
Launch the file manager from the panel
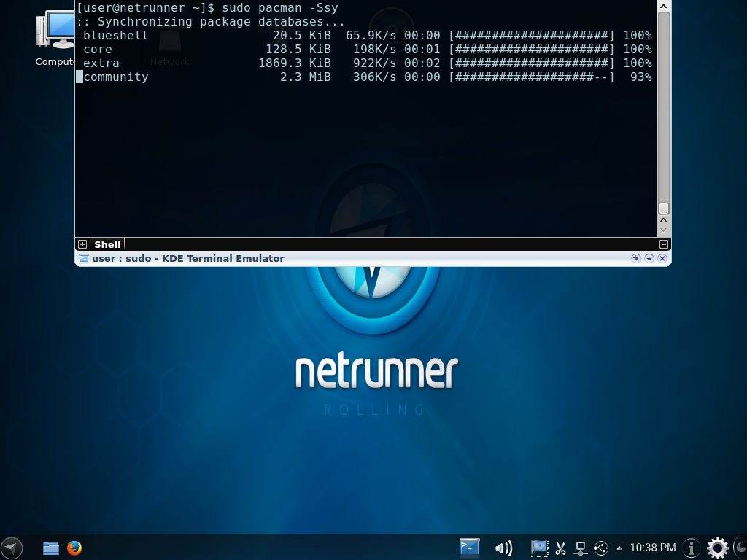tap(50, 548)
